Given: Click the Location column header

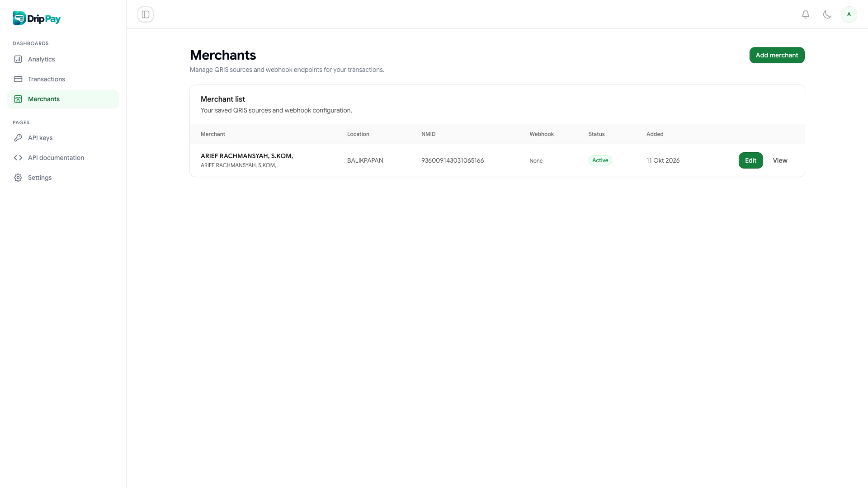Looking at the screenshot, I should pyautogui.click(x=358, y=134).
